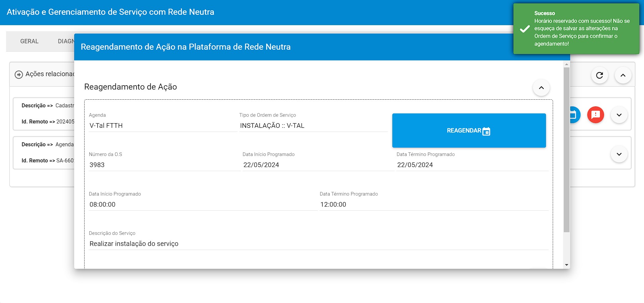Refresh the related actions list
Viewport: 644px width, 303px height.
pos(599,75)
